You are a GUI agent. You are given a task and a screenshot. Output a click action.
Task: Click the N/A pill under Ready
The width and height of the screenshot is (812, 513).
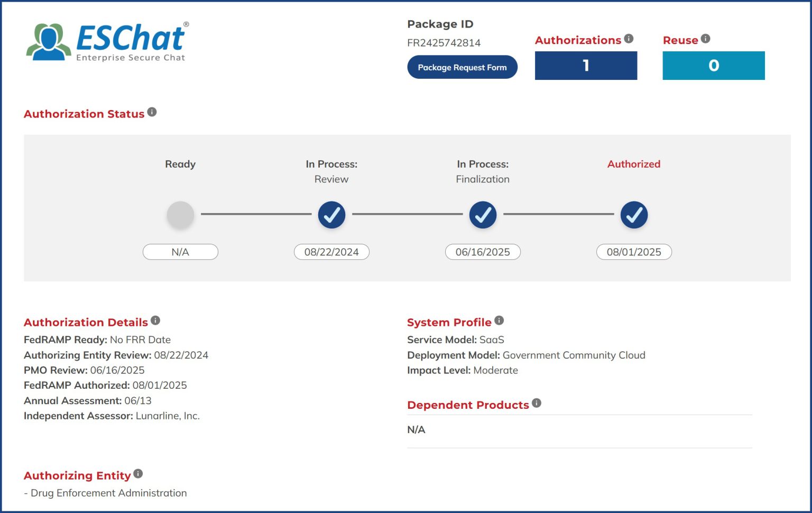[x=180, y=252]
